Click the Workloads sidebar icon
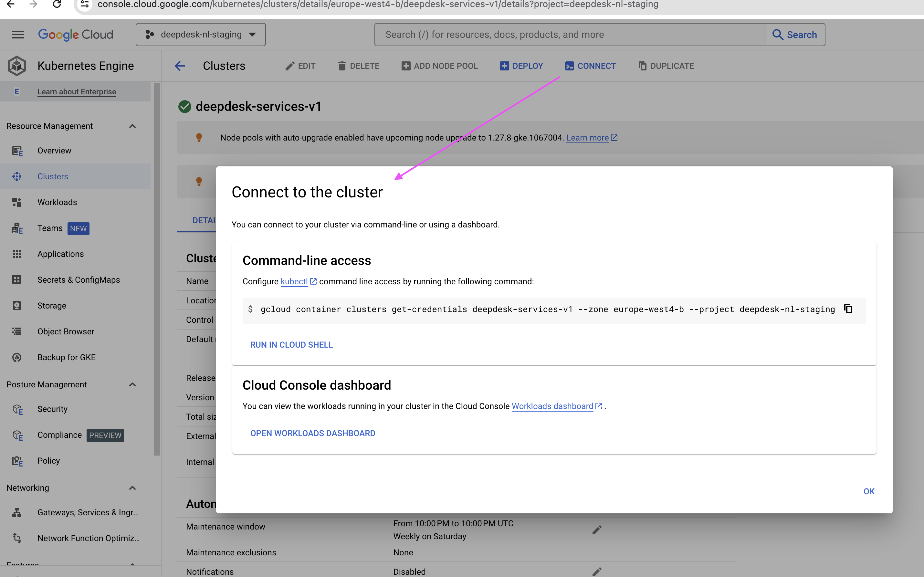The height and width of the screenshot is (577, 924). tap(17, 202)
